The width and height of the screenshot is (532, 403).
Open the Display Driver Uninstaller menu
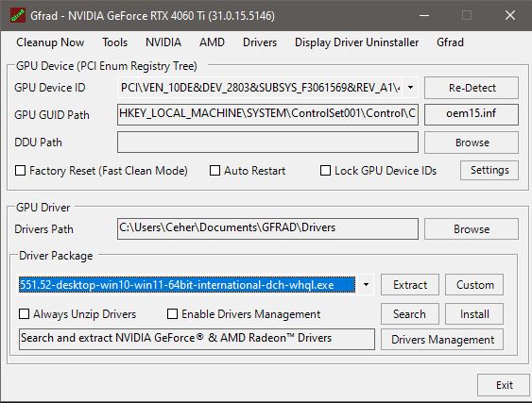pos(356,42)
